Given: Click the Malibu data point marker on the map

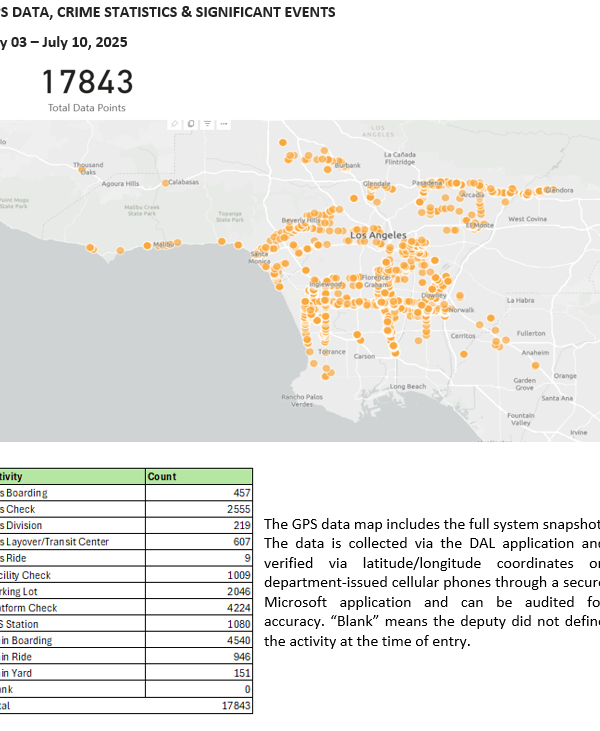Looking at the screenshot, I should (x=148, y=245).
